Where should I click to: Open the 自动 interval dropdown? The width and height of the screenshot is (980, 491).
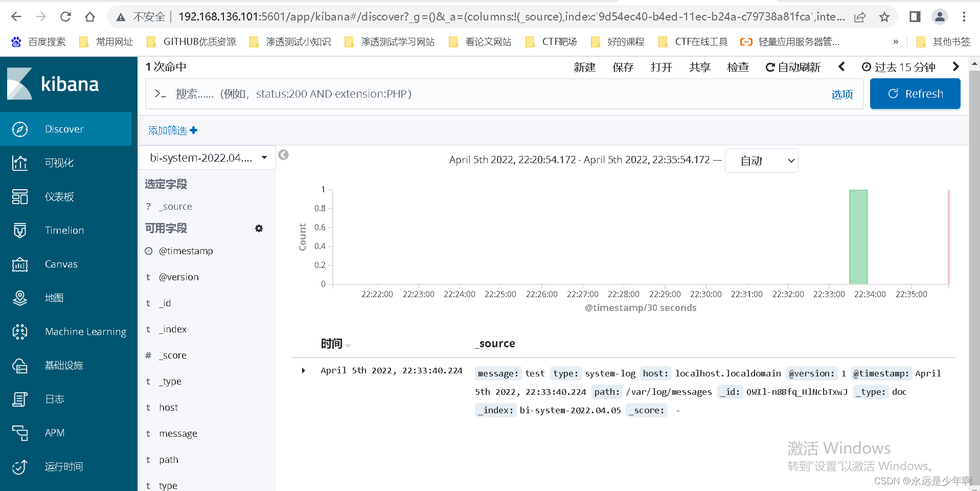click(761, 161)
